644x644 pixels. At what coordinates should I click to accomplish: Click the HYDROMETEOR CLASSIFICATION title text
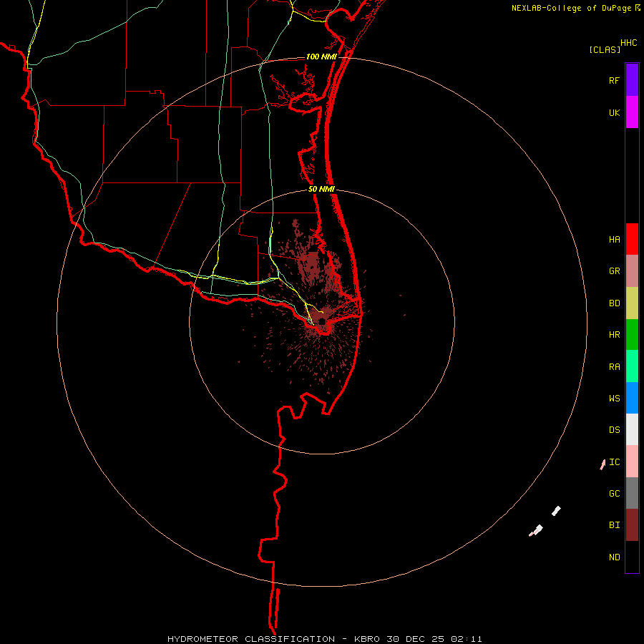coord(251,639)
